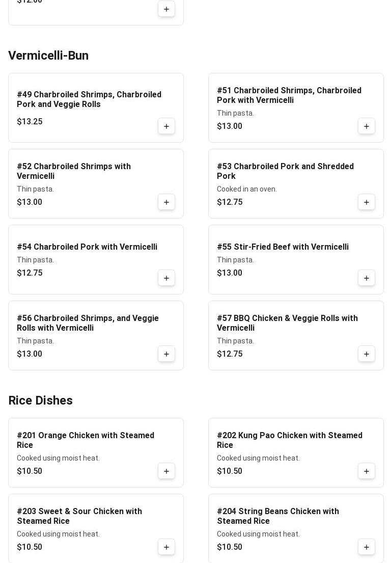Viewport: 392px width, 563px height.
Task: Add #54 Charbroiled Pork with Vermicelli
Action: pyautogui.click(x=166, y=278)
